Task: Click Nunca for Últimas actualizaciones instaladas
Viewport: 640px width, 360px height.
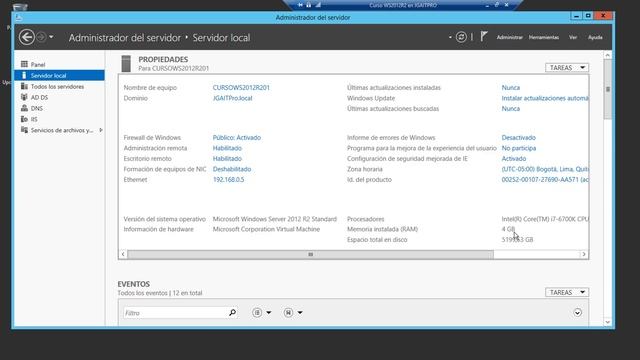Action: 511,87
